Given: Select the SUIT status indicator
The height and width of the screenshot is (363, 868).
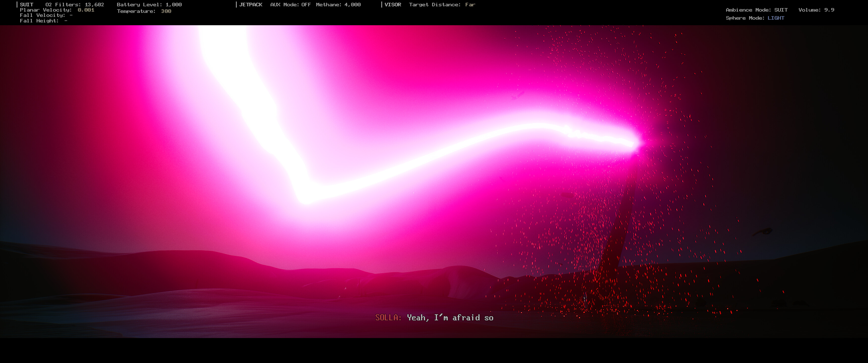Looking at the screenshot, I should (x=27, y=4).
